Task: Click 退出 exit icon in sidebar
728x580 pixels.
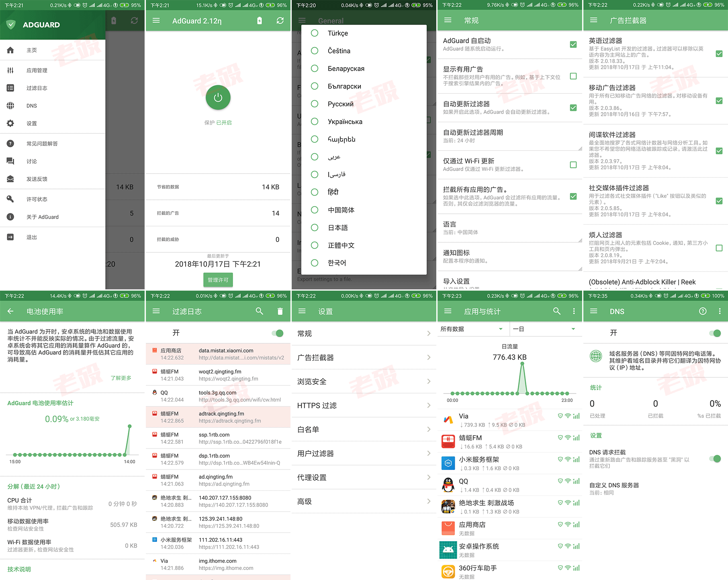Action: pos(10,237)
